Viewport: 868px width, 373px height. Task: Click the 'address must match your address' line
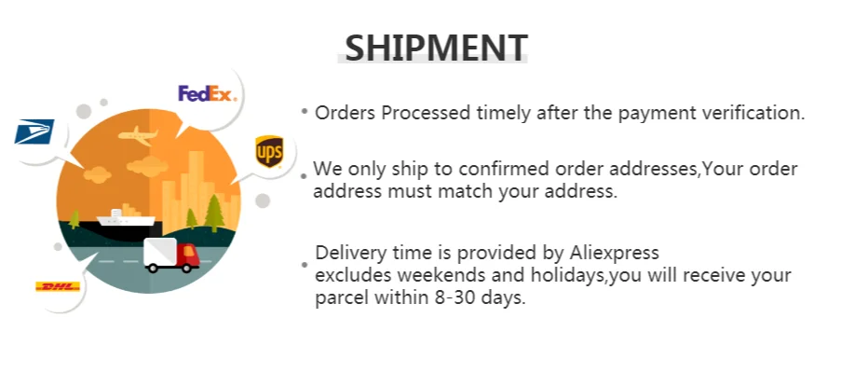[465, 191]
